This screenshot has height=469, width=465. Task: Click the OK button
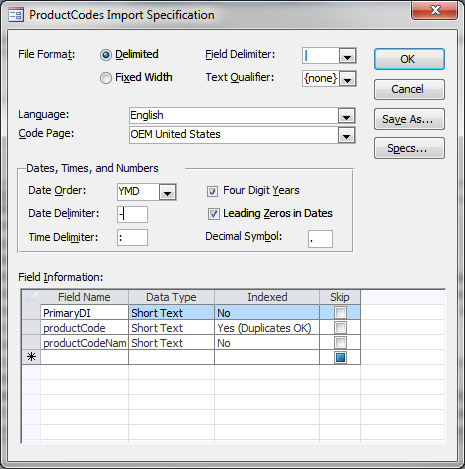coord(409,59)
